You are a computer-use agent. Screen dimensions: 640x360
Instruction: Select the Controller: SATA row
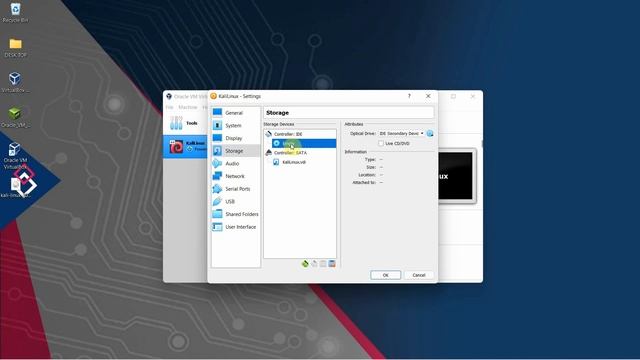pos(300,153)
